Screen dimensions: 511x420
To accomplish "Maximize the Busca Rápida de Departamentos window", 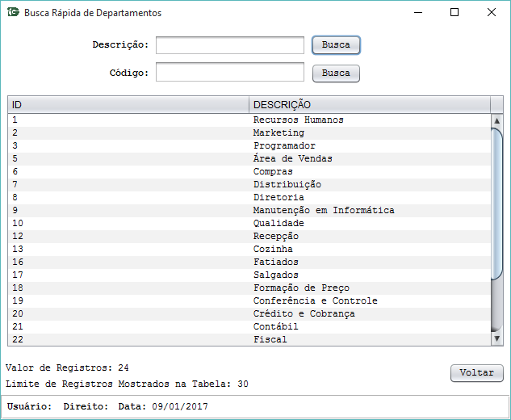I will tap(454, 12).
